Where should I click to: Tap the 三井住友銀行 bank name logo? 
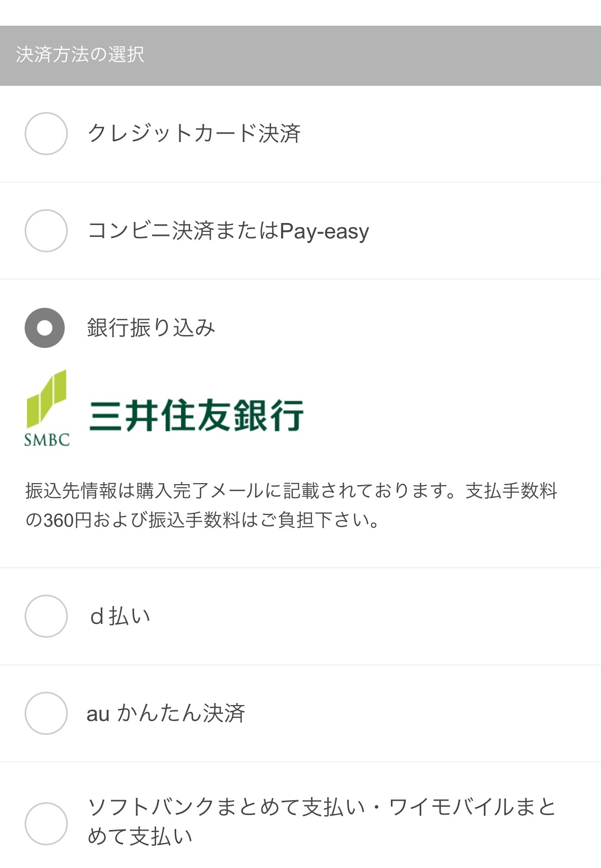(196, 415)
